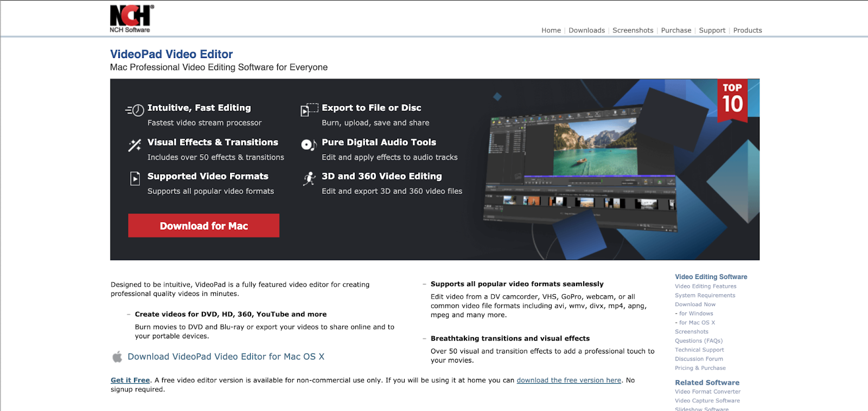Open the Purchase menu item
868x411 pixels.
click(x=676, y=30)
